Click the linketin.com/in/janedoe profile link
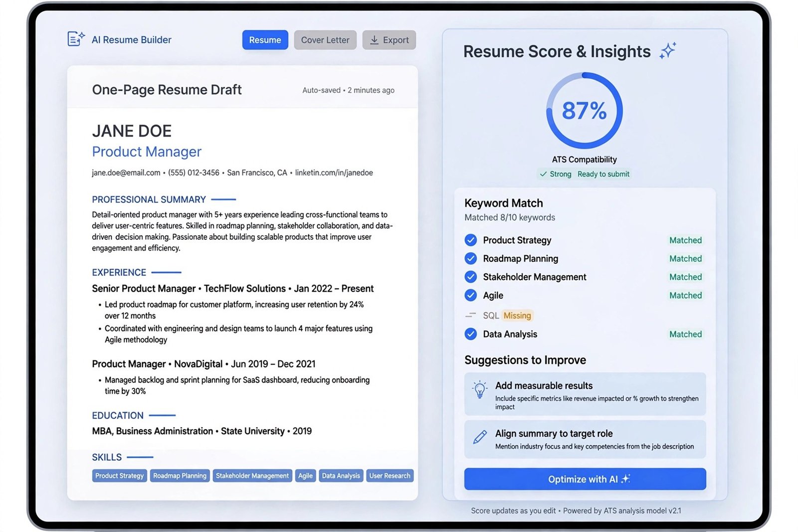The width and height of the screenshot is (798, 532). click(334, 173)
